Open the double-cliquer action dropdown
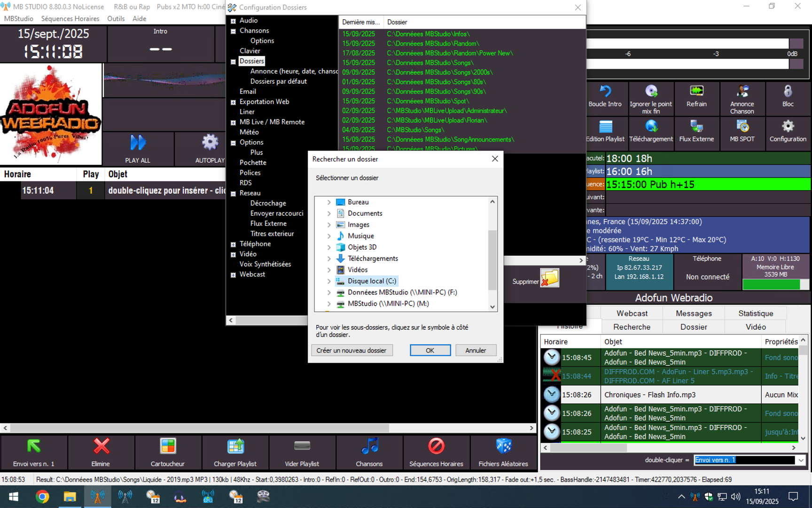Screen dimensions: 812x508 [x=801, y=460]
